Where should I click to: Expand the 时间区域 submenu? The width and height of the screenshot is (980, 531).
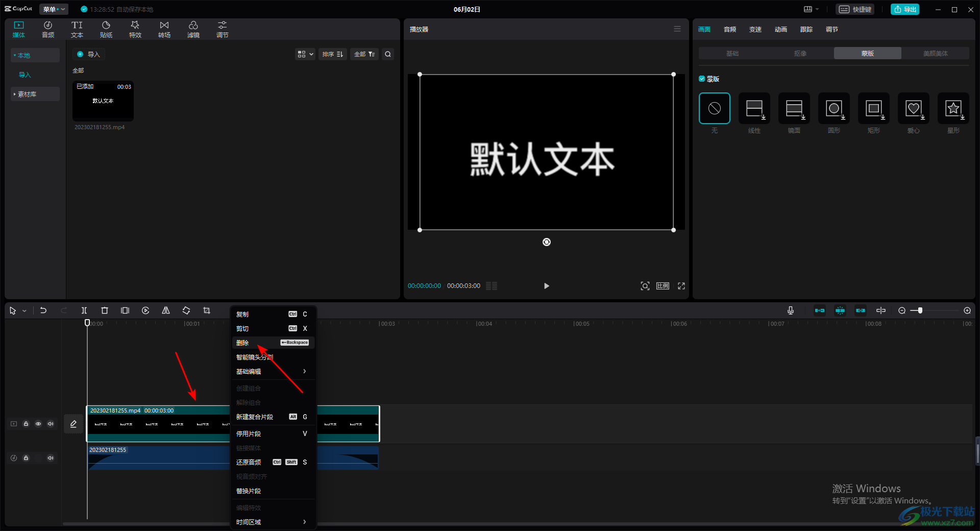[273, 522]
